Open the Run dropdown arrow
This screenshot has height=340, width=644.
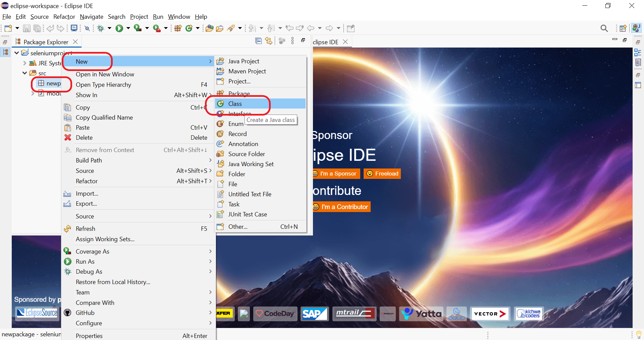tap(128, 28)
